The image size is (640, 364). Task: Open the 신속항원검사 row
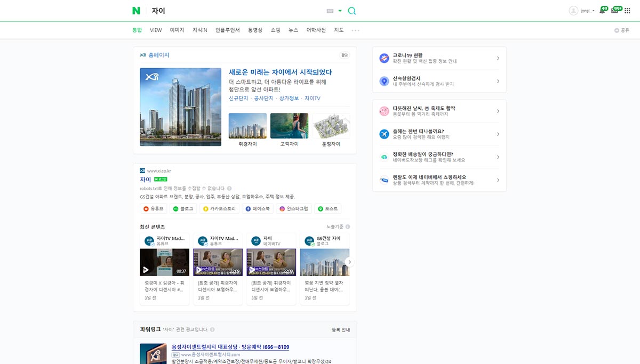click(x=439, y=81)
